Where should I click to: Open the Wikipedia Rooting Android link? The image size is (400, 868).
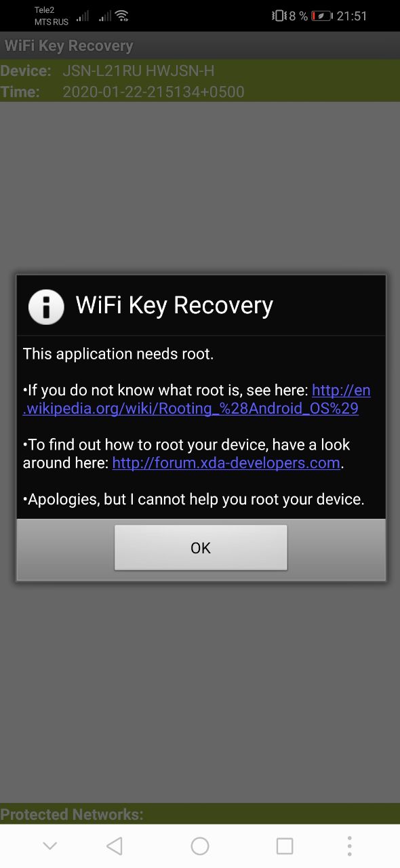click(x=197, y=399)
